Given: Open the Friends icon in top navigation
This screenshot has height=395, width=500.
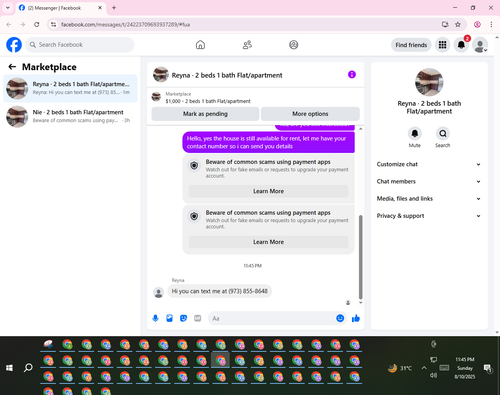Looking at the screenshot, I should point(247,45).
